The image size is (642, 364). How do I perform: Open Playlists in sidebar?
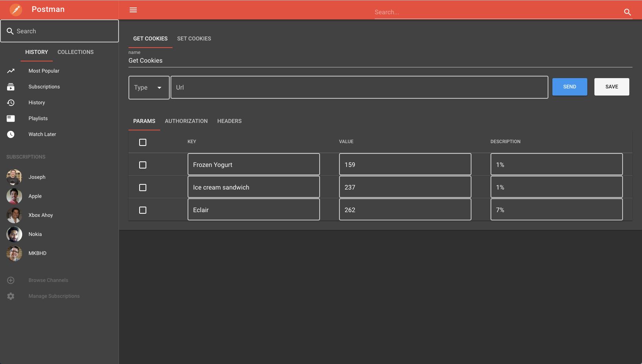59,119
